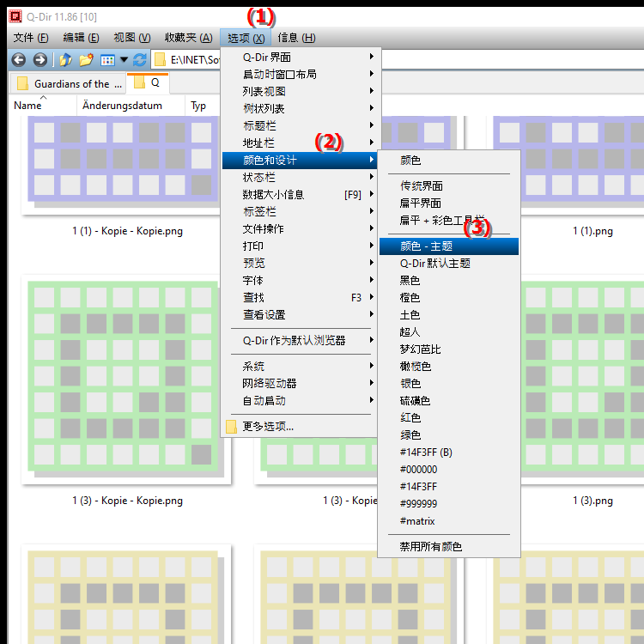Switch to the Q folder tab
The image size is (644, 644).
coord(148,83)
